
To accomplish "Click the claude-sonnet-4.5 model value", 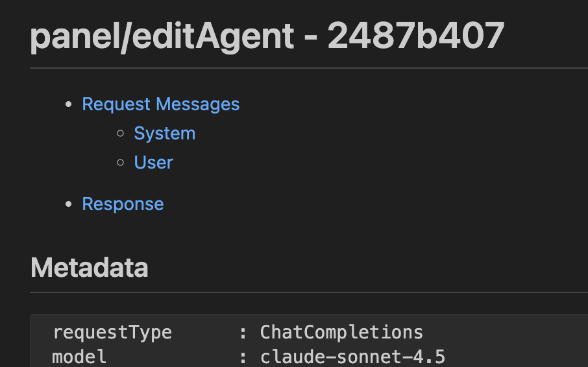I will pos(352,357).
